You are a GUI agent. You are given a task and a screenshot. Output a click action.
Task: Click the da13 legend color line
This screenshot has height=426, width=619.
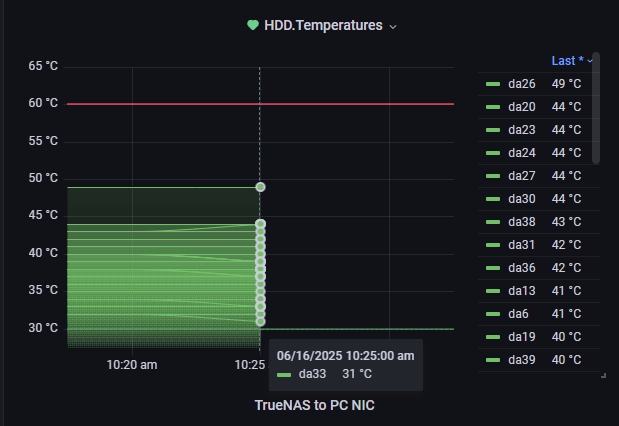click(493, 291)
